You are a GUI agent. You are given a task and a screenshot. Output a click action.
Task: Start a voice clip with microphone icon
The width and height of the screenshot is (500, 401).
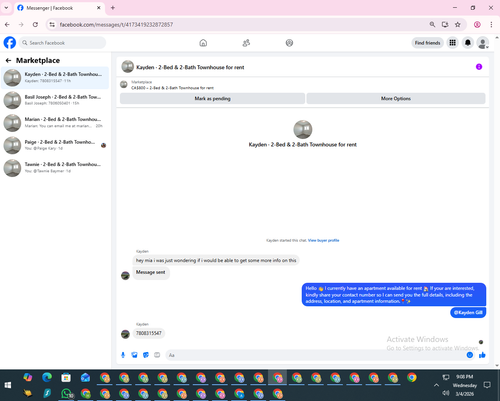click(123, 355)
